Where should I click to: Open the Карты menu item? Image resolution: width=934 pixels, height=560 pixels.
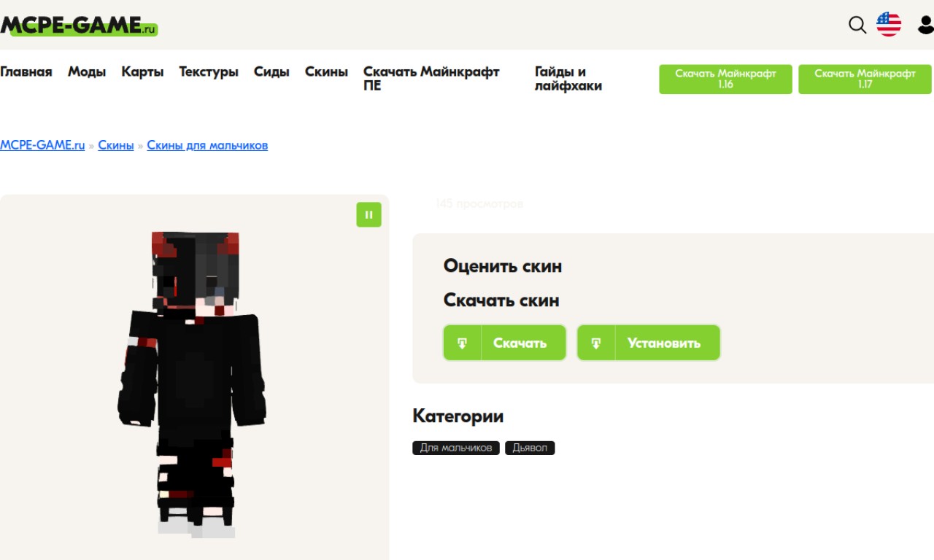click(x=142, y=71)
